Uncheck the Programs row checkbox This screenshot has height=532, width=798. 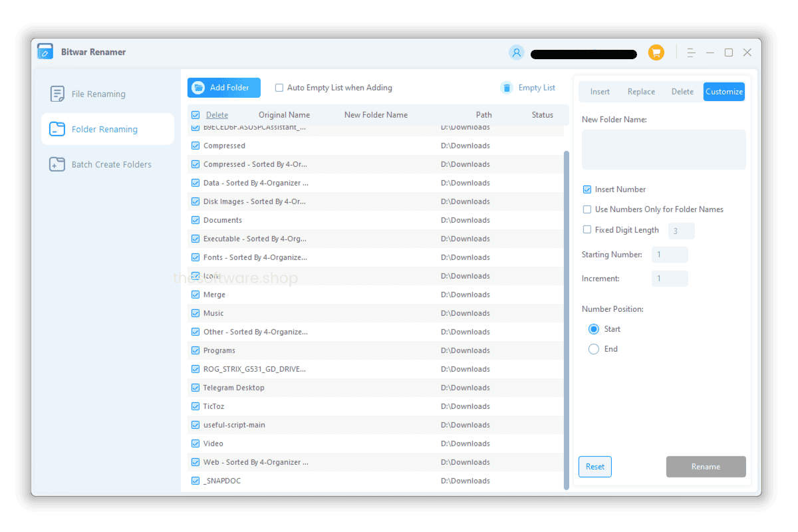click(x=196, y=350)
